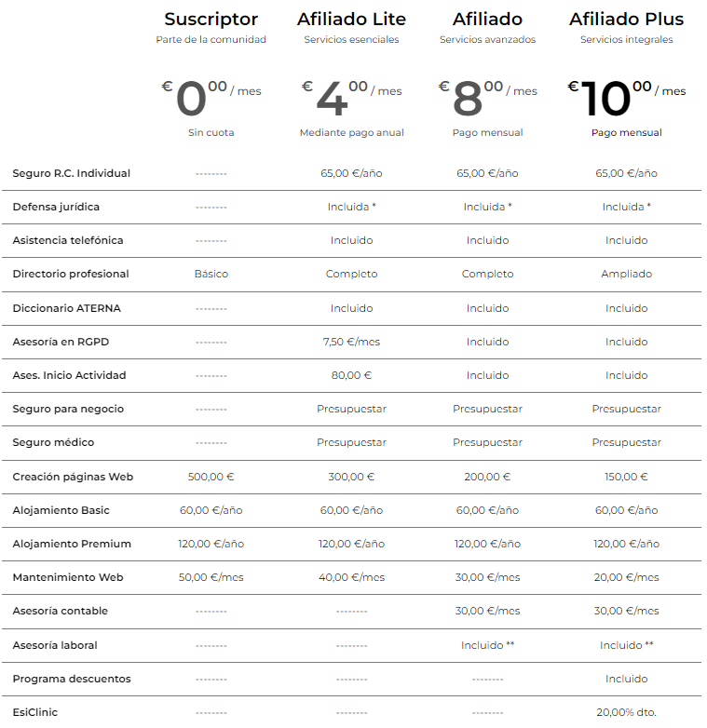Screen dimensions: 707x728
Task: Click the €10,00 / mes price
Action: 627,98
